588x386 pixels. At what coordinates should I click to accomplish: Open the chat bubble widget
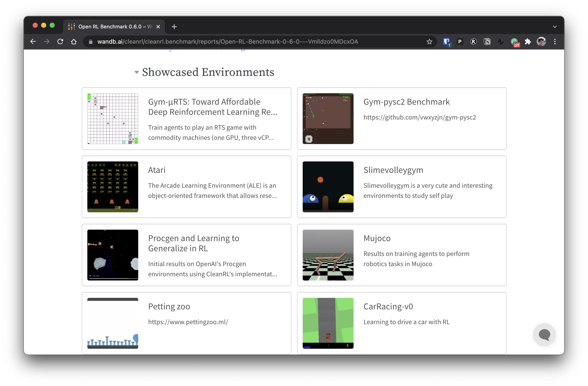(x=544, y=335)
